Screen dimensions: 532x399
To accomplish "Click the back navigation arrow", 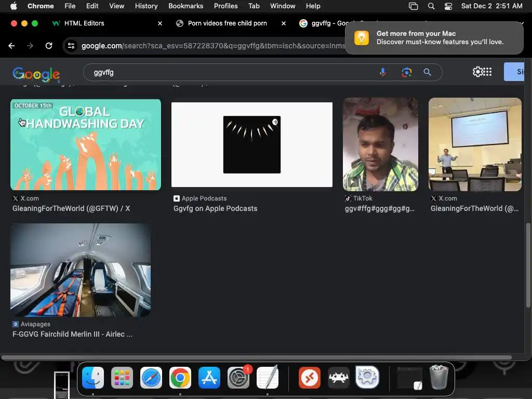I will (x=11, y=46).
